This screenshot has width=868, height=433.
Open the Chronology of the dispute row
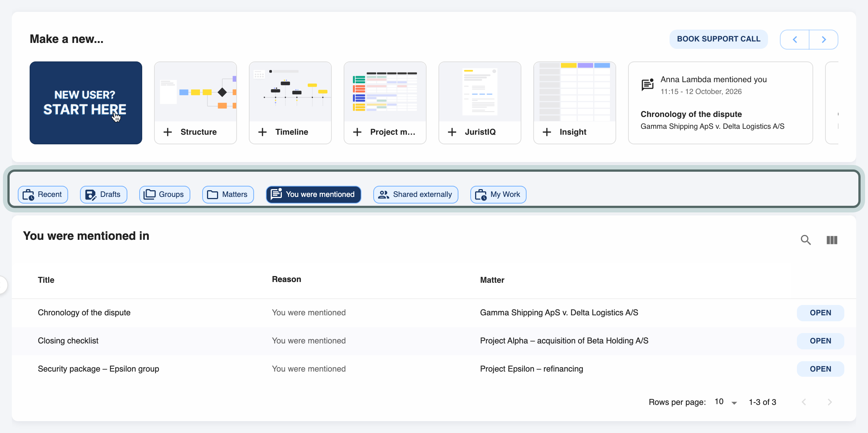pyautogui.click(x=434, y=313)
